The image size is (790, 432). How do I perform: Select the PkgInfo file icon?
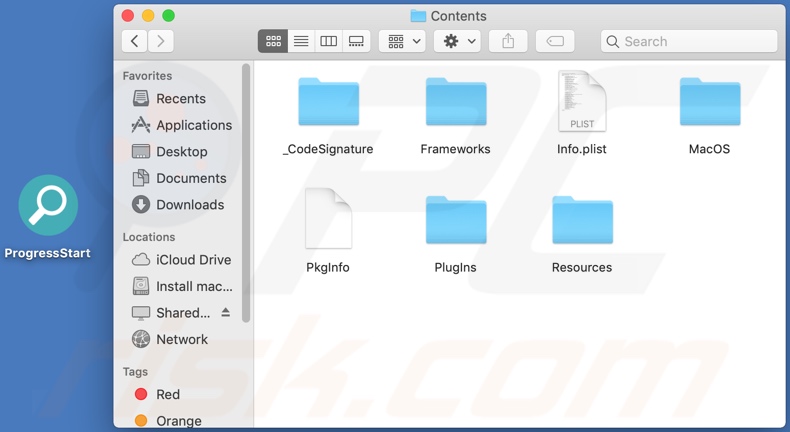(328, 219)
